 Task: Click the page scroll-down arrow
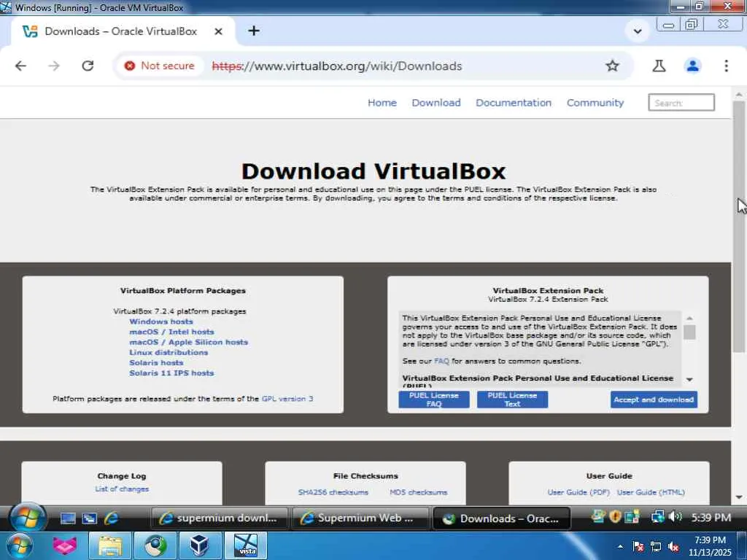(x=738, y=497)
